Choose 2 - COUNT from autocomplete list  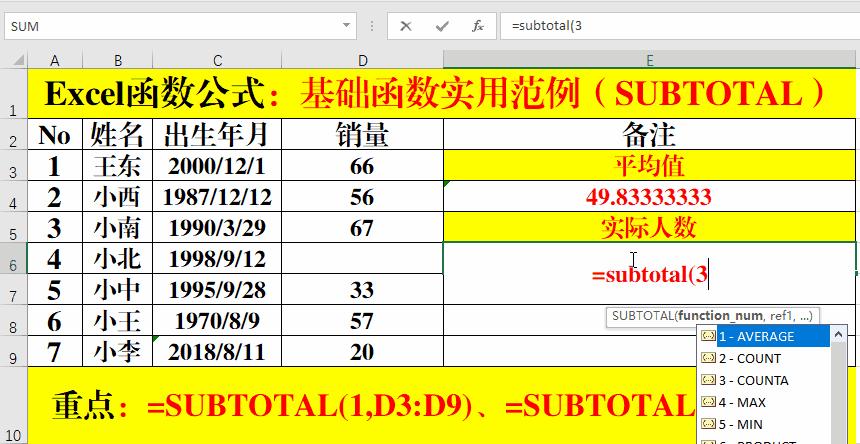pyautogui.click(x=766, y=358)
